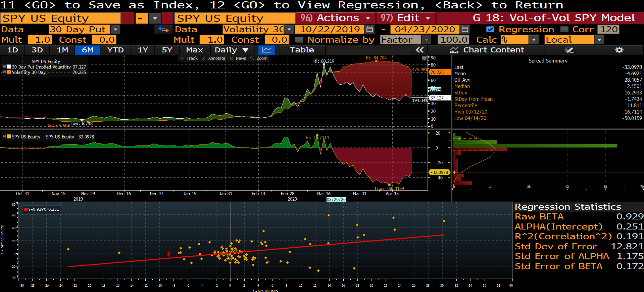Open the 96) Actions menu
This screenshot has height=292, width=644.
(336, 18)
